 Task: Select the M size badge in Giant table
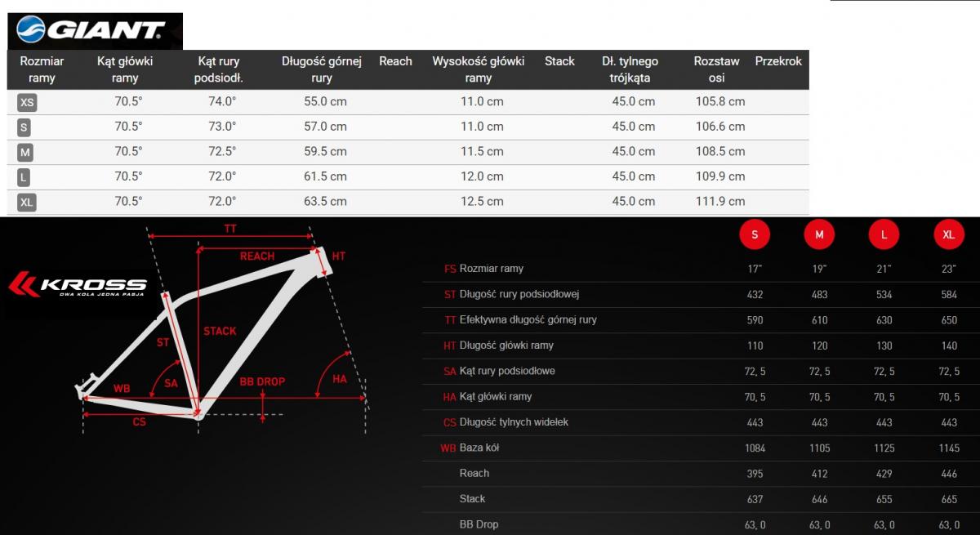coord(25,153)
